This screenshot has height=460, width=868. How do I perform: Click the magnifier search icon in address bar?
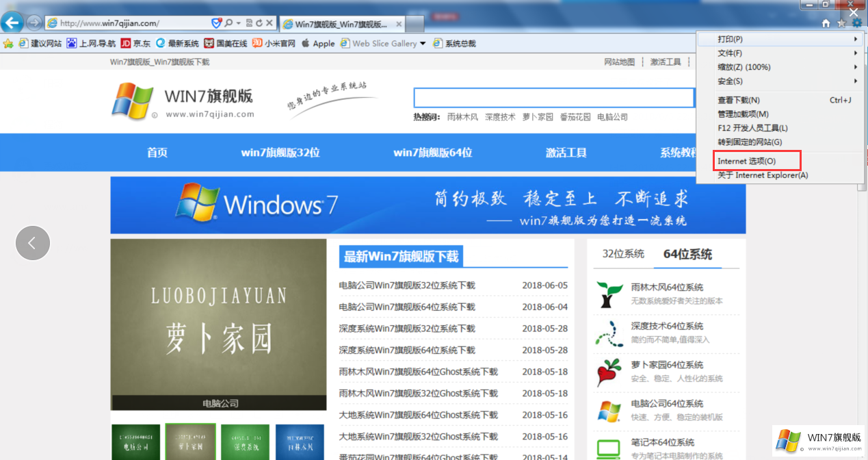pos(228,23)
